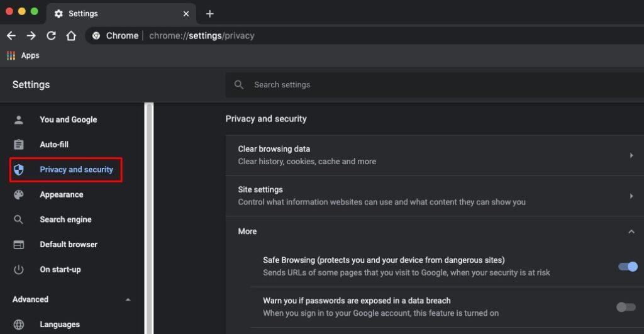Image resolution: width=644 pixels, height=334 pixels.
Task: Click the 'Warn you if passwords are exposed' title
Action: click(x=357, y=301)
